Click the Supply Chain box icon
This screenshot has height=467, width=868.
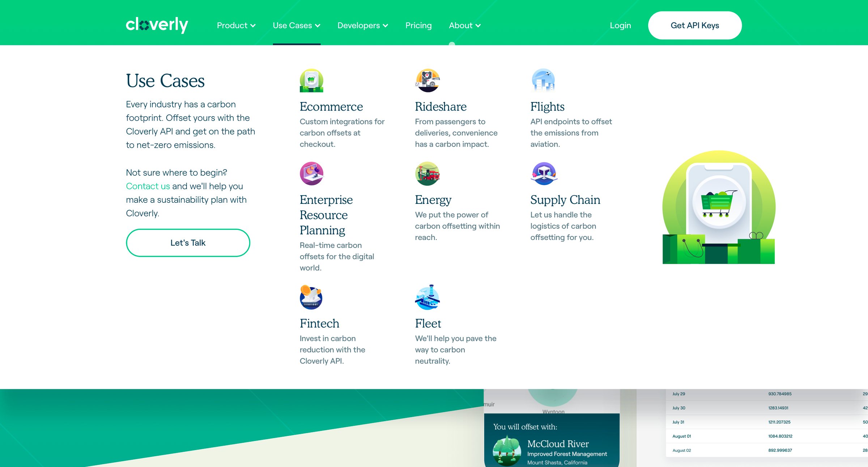point(544,173)
